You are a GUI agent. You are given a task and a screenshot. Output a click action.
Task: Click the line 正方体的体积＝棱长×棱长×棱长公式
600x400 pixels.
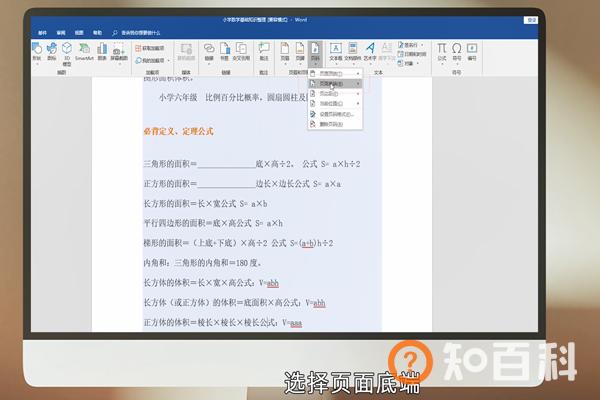(223, 323)
